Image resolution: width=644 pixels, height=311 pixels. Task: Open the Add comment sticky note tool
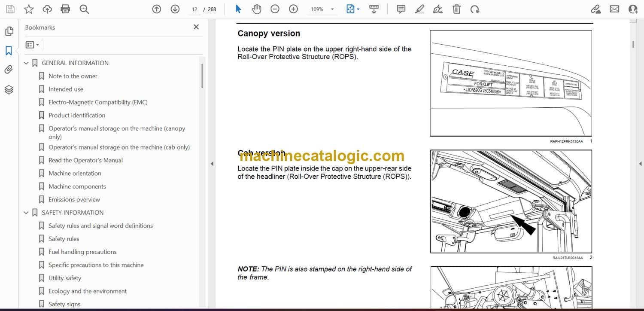click(x=401, y=9)
